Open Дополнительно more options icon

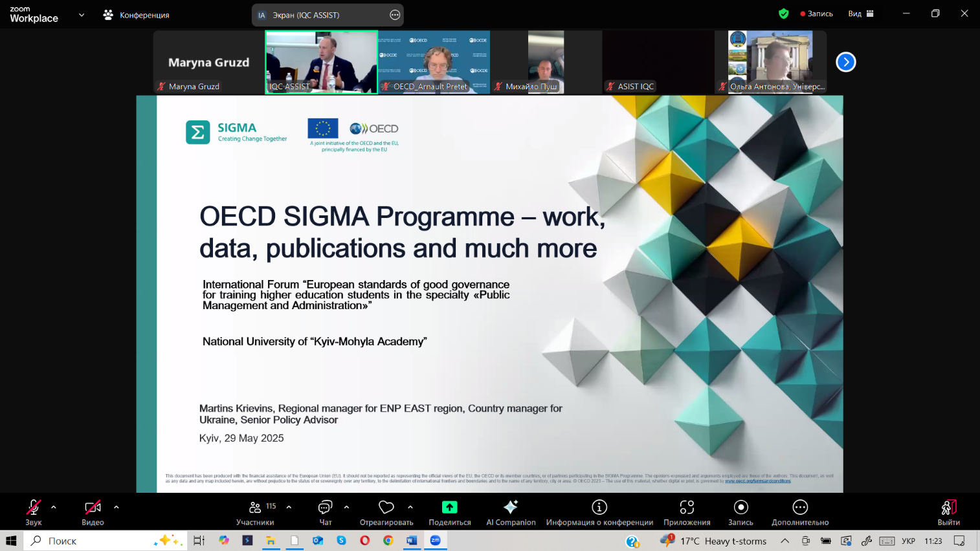point(800,507)
